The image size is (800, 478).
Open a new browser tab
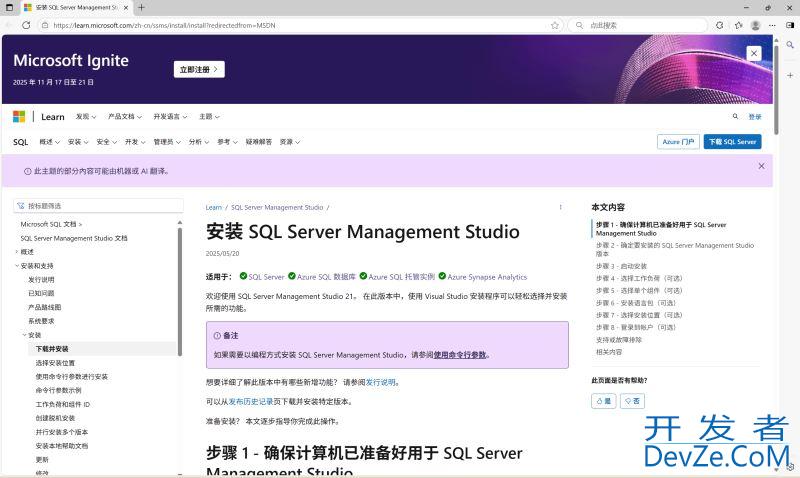pyautogui.click(x=141, y=8)
